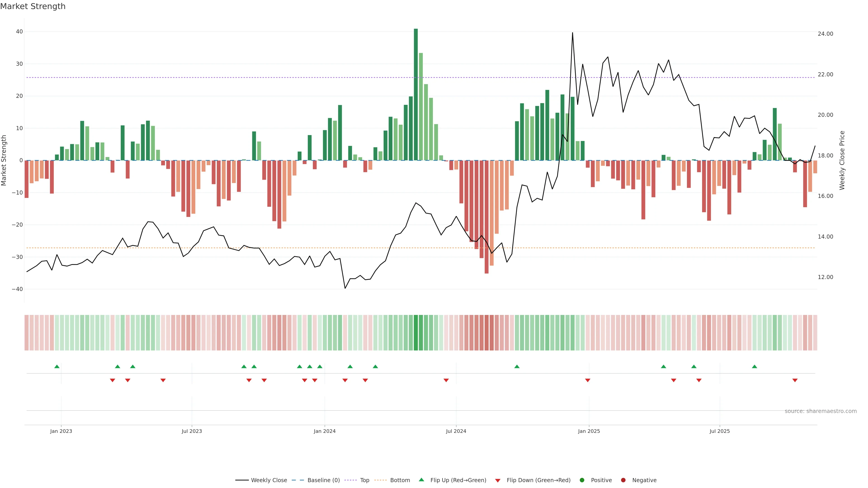Click the Flip Up triangle after Jul 2024

point(517,366)
